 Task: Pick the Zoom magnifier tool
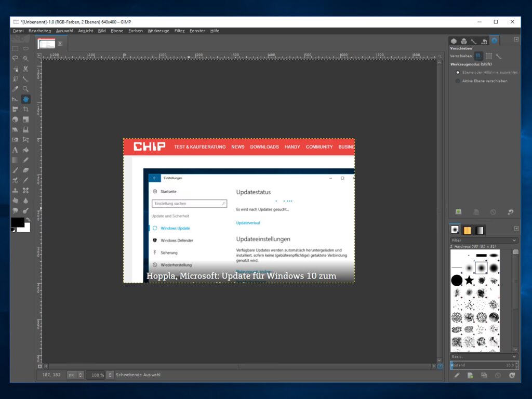(25, 89)
